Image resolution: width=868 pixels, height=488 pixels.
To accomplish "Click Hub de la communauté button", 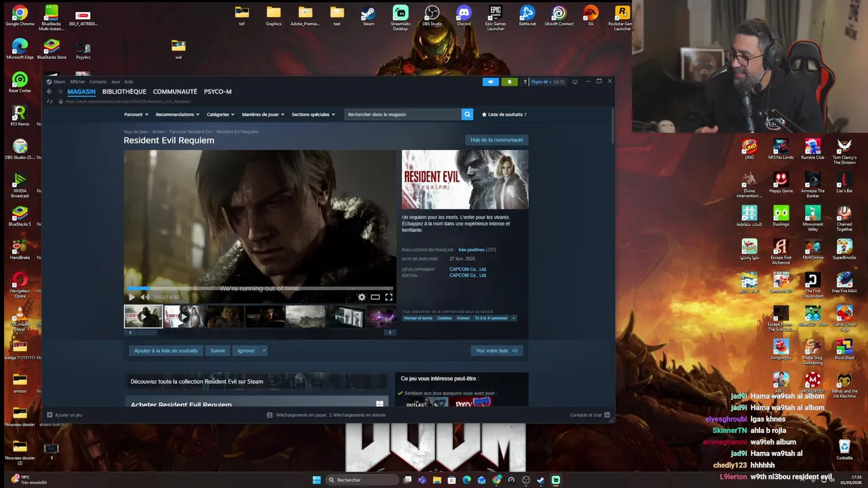I will point(496,140).
